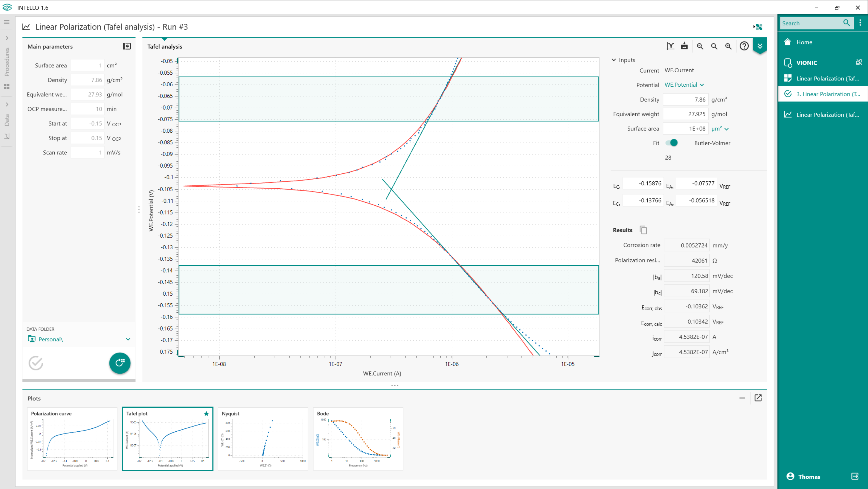Toggle the star on Tafel plot thumbnail
The image size is (868, 489).
click(206, 414)
